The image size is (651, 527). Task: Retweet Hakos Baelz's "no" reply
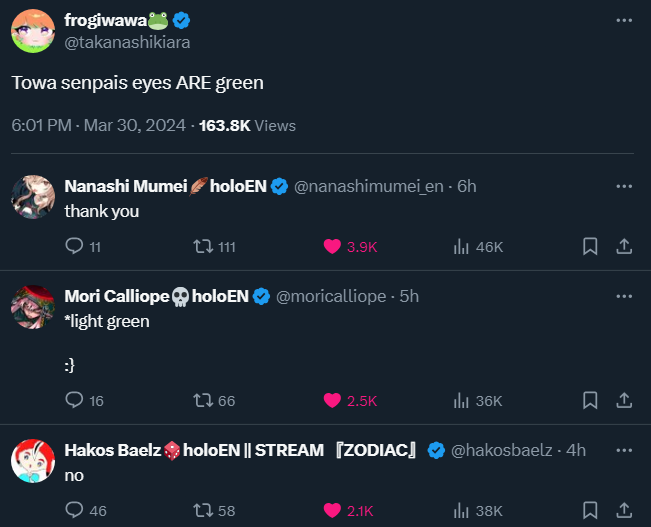tap(202, 511)
